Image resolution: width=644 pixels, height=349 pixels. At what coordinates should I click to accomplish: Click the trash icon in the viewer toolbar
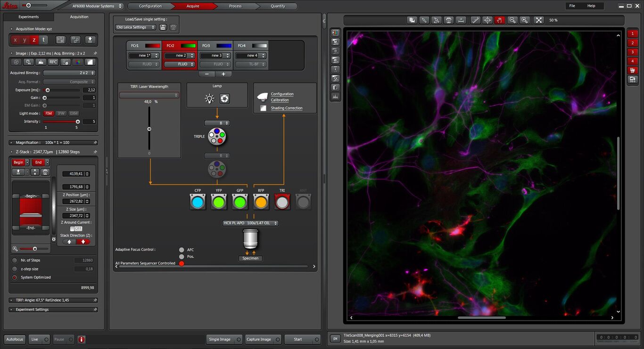click(x=448, y=20)
